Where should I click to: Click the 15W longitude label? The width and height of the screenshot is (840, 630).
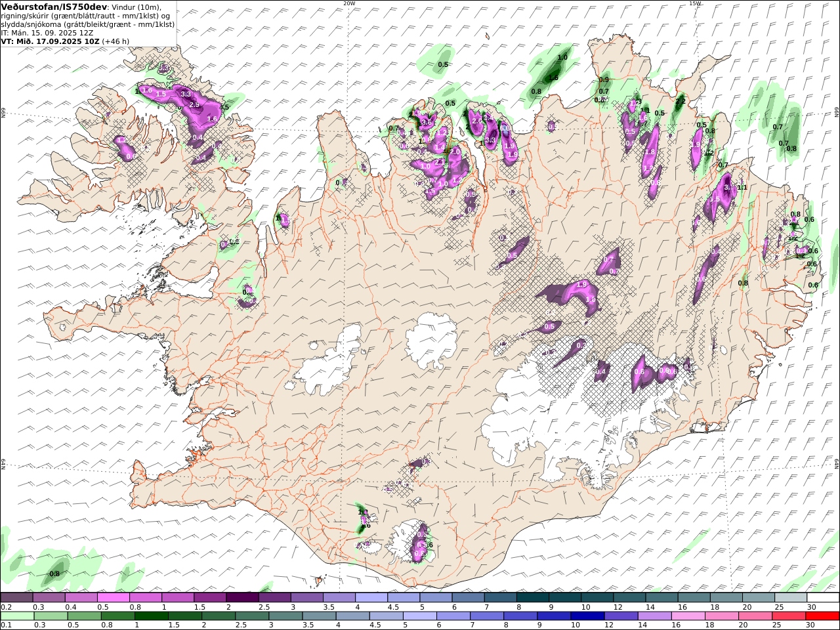point(695,3)
